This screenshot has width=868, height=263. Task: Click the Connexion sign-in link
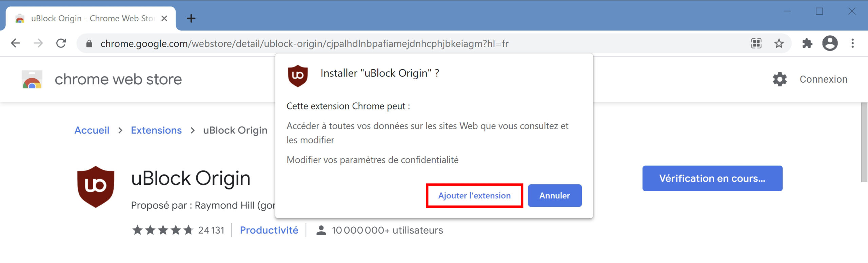tap(824, 79)
